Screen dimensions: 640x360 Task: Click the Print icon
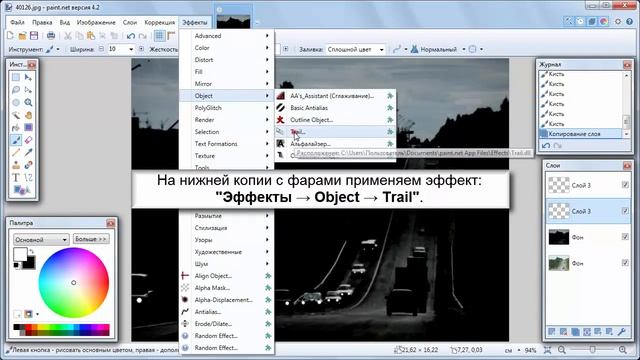point(51,36)
